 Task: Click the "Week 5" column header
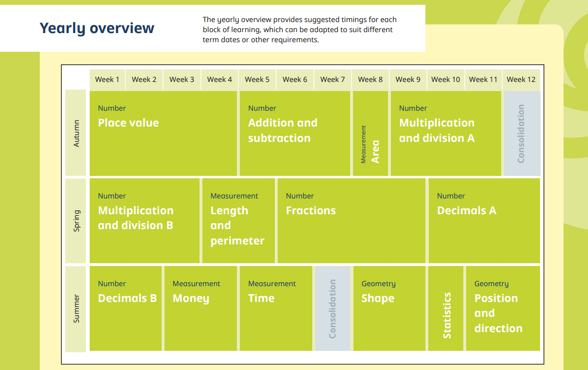(x=257, y=80)
